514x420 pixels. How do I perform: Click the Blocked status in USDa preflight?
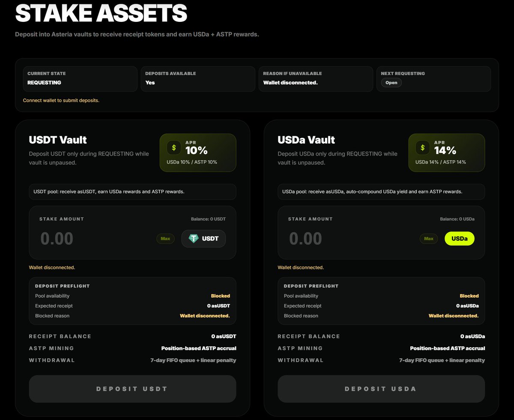[x=469, y=296]
